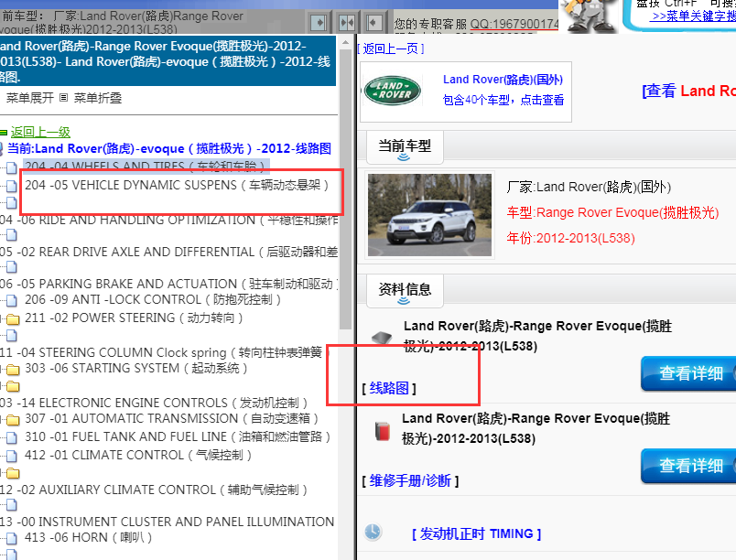The height and width of the screenshot is (560, 736).
Task: Click 当前:Land Rover evoque 2012 线路图 heading
Action: coord(169,148)
